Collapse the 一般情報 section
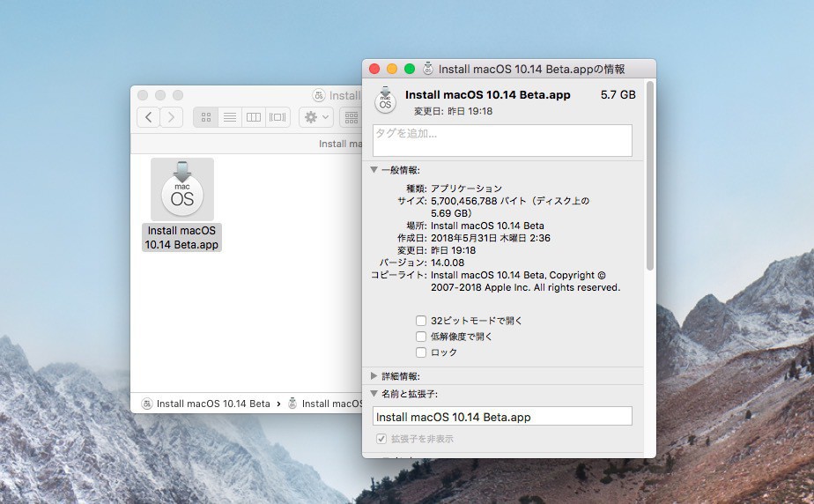 tap(374, 170)
